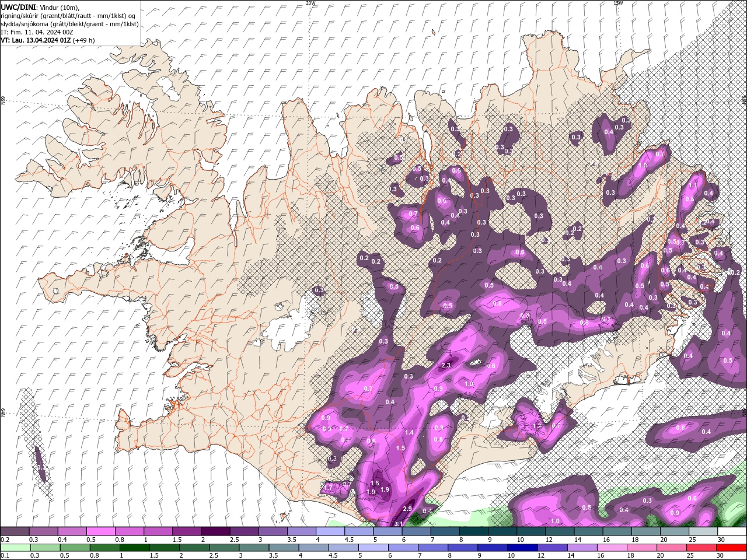Pick the bright red 30 swatch, lower legend
Viewport: 747px width, 560px height.
[732, 548]
